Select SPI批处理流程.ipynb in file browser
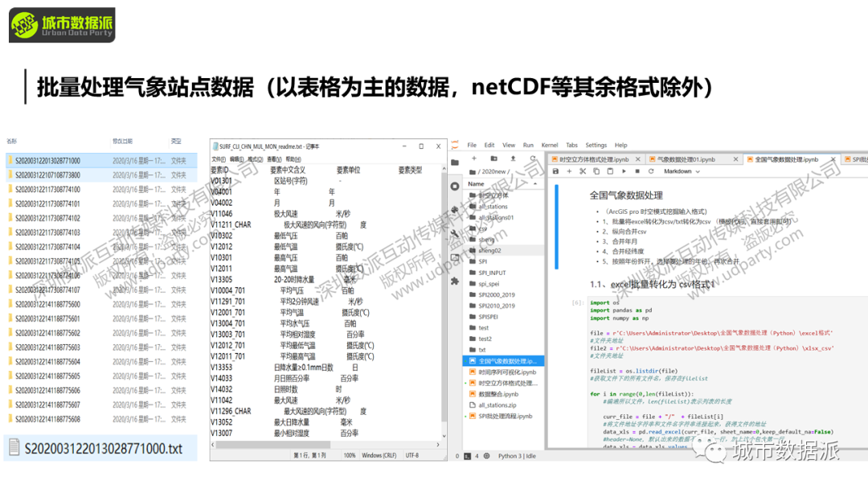This screenshot has height=489, width=868. point(502,416)
